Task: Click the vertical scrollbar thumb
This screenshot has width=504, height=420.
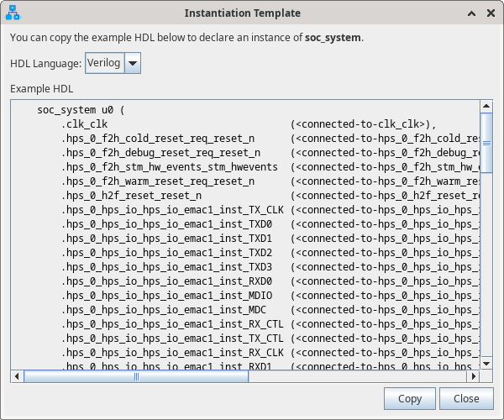Action: pos(486,143)
